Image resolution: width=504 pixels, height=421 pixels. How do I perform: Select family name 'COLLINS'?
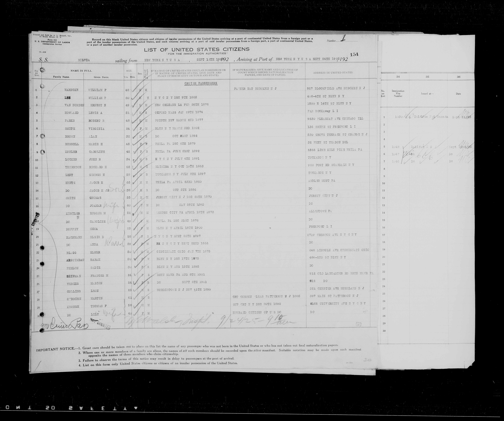[x=74, y=291]
